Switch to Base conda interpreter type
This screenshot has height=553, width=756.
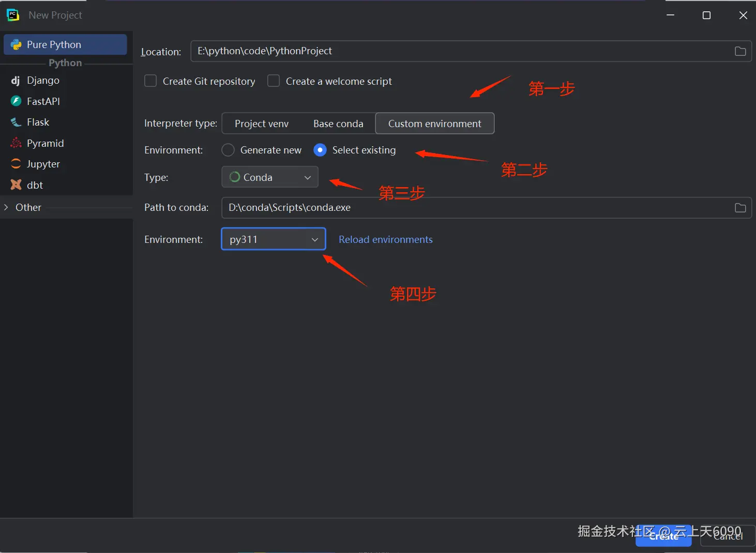(x=338, y=124)
